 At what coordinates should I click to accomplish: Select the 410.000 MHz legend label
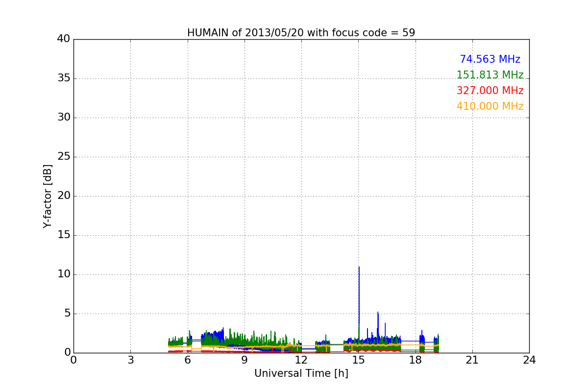[x=490, y=106]
